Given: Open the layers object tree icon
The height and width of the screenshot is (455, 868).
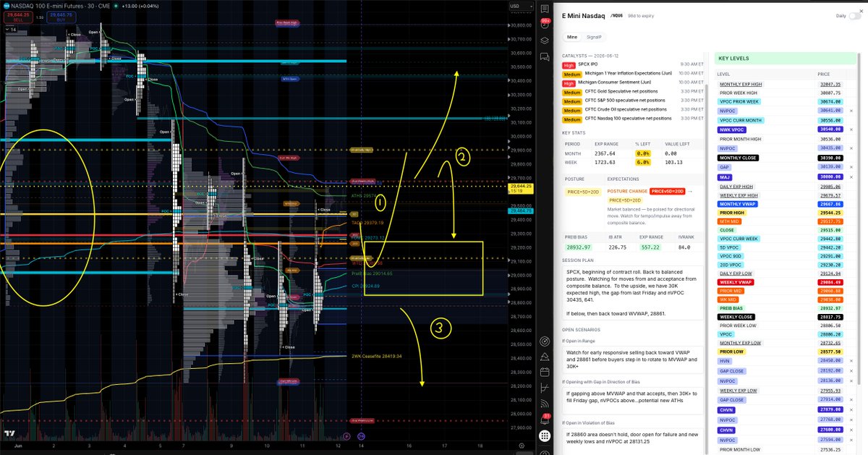Looking at the screenshot, I should [x=545, y=42].
